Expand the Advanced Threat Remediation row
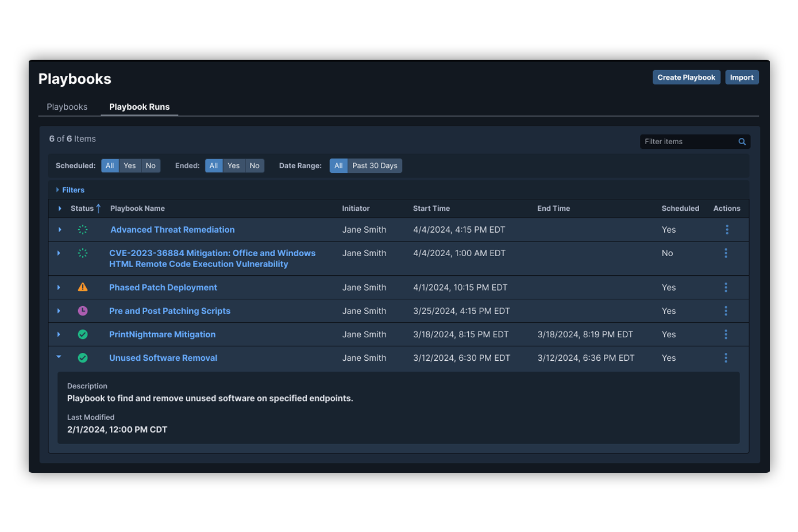Image resolution: width=798 pixels, height=532 pixels. pyautogui.click(x=60, y=229)
